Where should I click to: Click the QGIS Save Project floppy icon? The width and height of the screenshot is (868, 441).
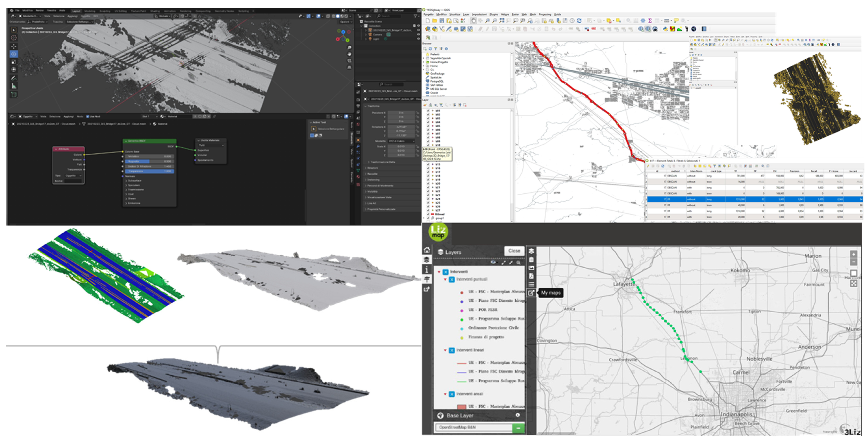click(441, 21)
